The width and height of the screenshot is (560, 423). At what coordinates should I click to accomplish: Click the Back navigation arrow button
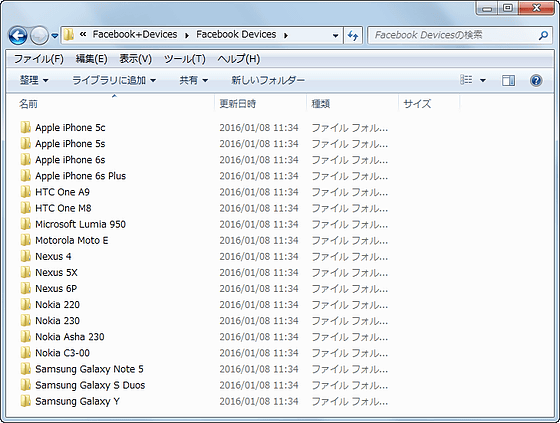tap(18, 35)
